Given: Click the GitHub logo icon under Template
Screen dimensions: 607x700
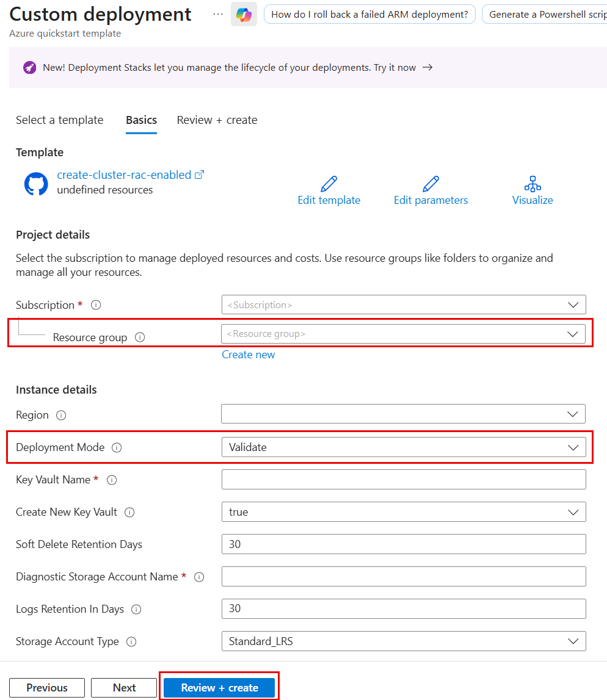Looking at the screenshot, I should click(36, 184).
